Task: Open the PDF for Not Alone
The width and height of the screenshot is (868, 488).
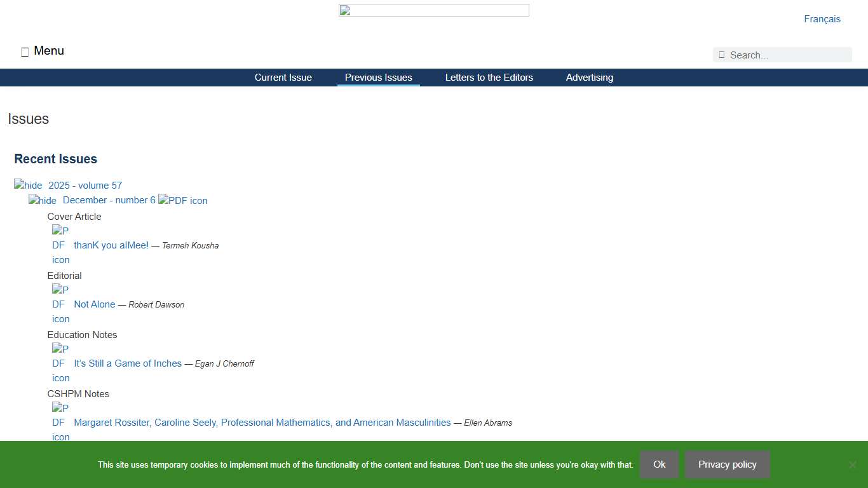Action: point(59,304)
